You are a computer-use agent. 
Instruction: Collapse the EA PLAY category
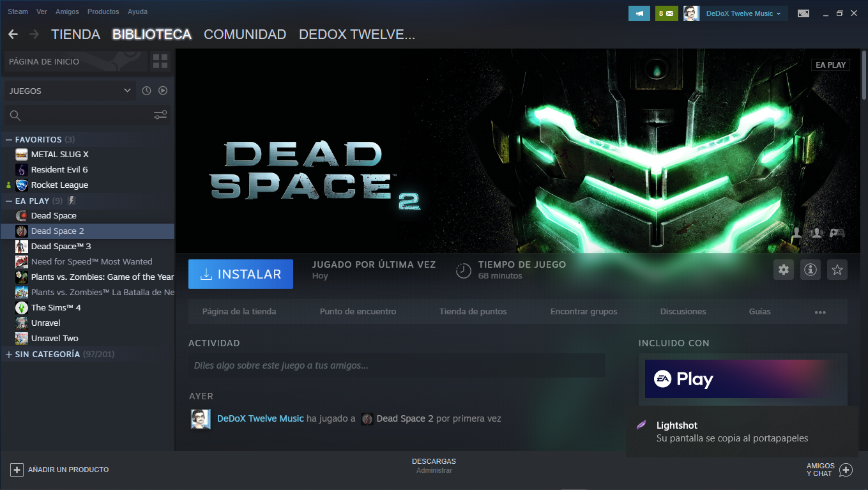(9, 201)
